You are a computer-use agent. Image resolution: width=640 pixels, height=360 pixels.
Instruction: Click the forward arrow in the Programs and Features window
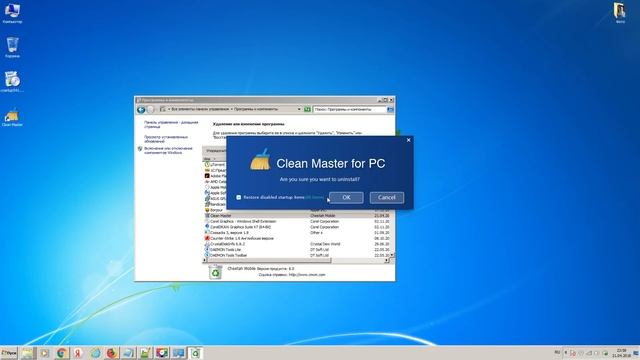(x=151, y=109)
